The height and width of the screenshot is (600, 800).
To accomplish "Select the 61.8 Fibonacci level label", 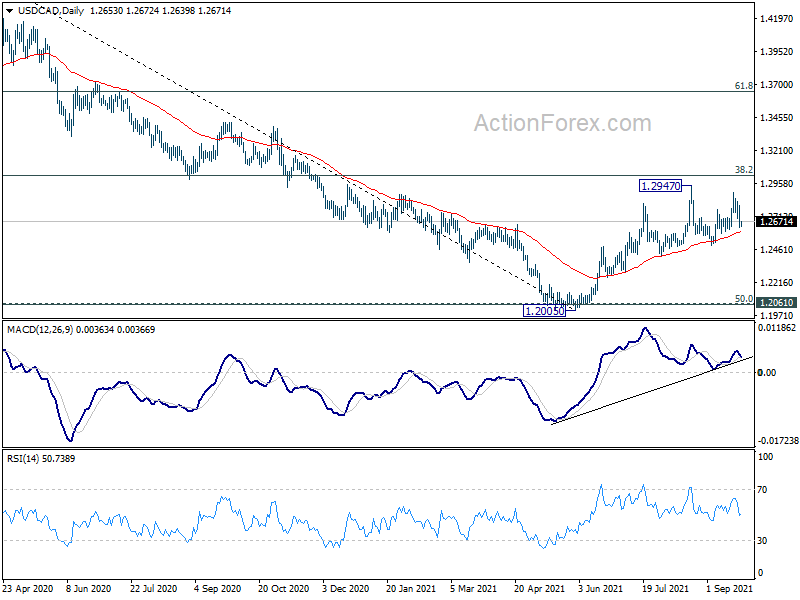I will click(743, 86).
